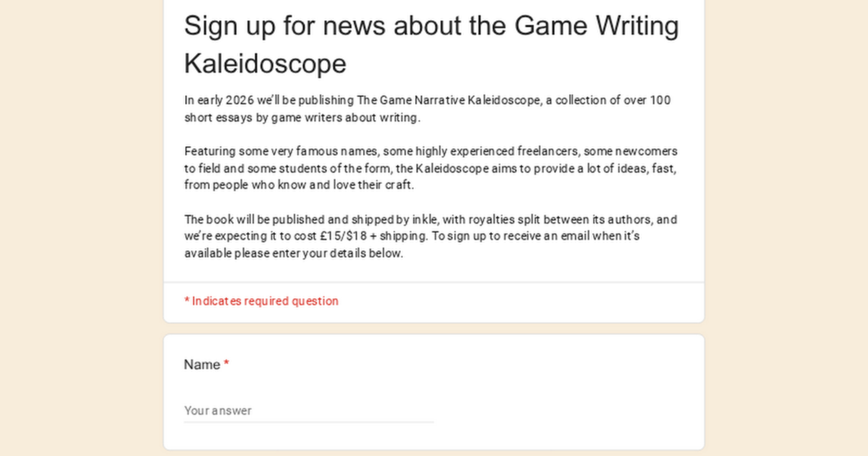The image size is (868, 456).
Task: Click "The Game Narrative Kaleidoscope" book name
Action: click(x=449, y=100)
